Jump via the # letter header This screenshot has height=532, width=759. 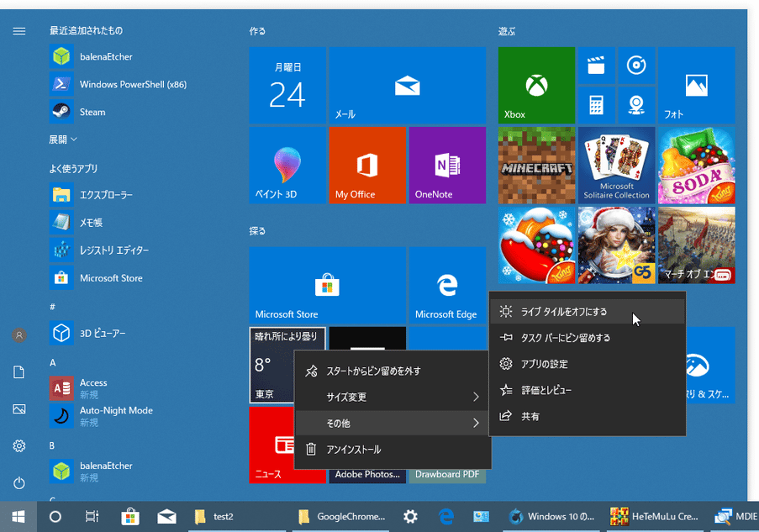point(52,307)
